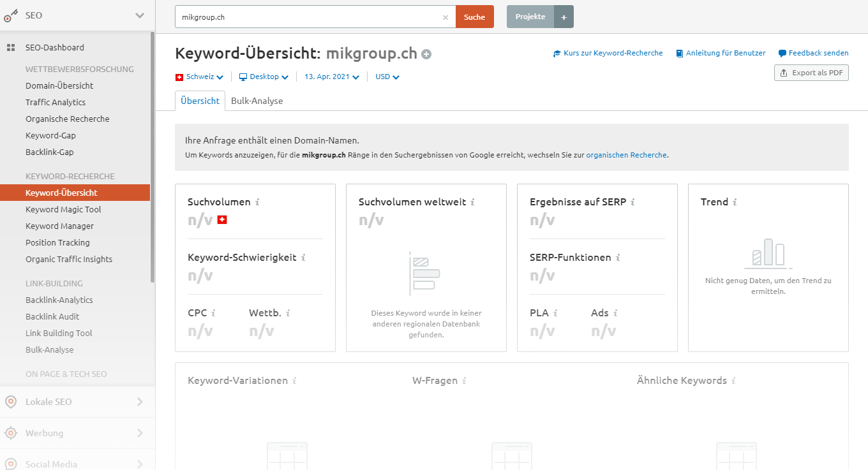
Task: Open Position Tracking
Action: point(57,243)
